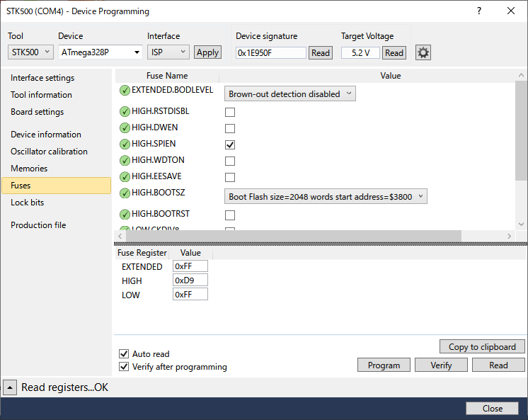This screenshot has height=420, width=528.
Task: Click the help question mark icon
Action: (x=479, y=11)
